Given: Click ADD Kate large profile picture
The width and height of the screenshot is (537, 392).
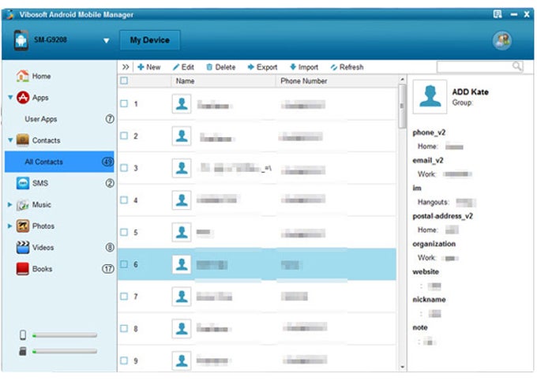Looking at the screenshot, I should (430, 96).
